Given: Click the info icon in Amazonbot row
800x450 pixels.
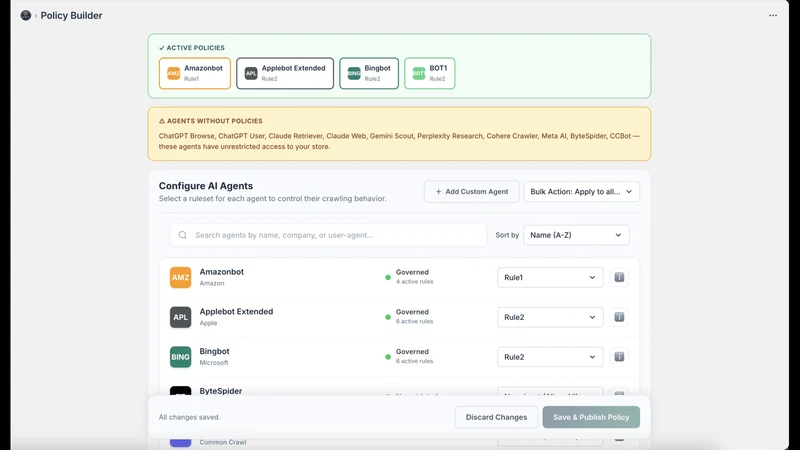Looking at the screenshot, I should click(x=619, y=278).
